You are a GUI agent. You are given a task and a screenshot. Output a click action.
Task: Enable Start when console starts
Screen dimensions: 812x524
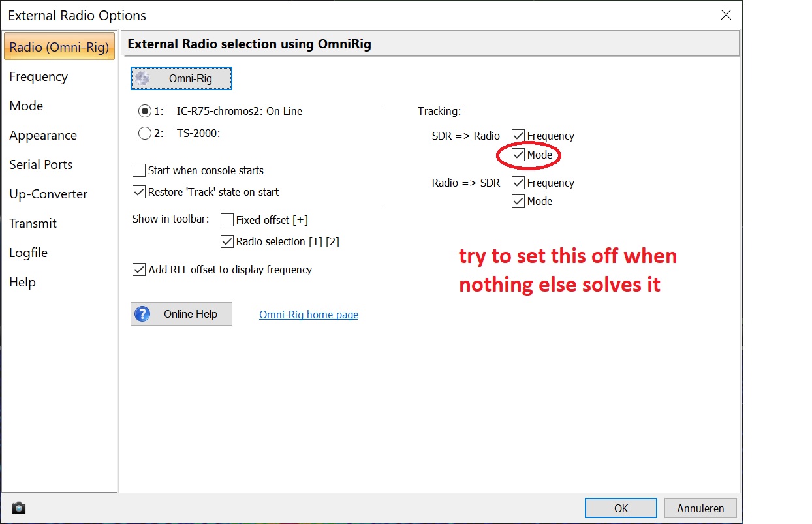tap(139, 170)
